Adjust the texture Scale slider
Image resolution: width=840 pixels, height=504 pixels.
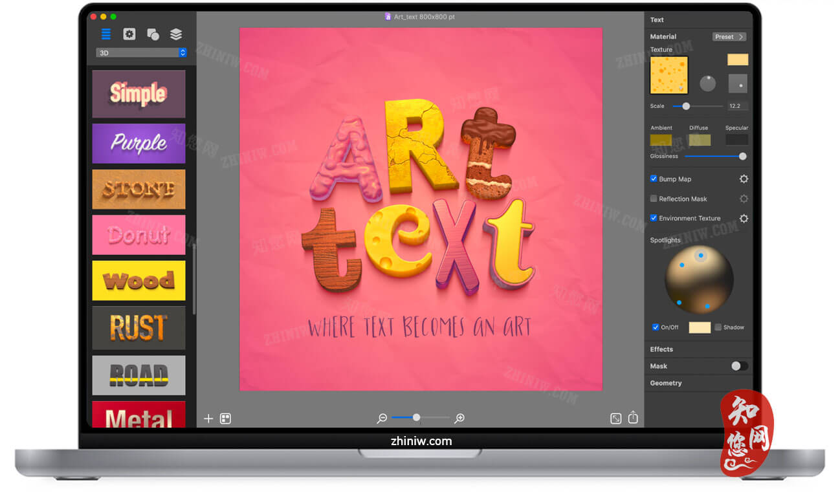coord(698,106)
